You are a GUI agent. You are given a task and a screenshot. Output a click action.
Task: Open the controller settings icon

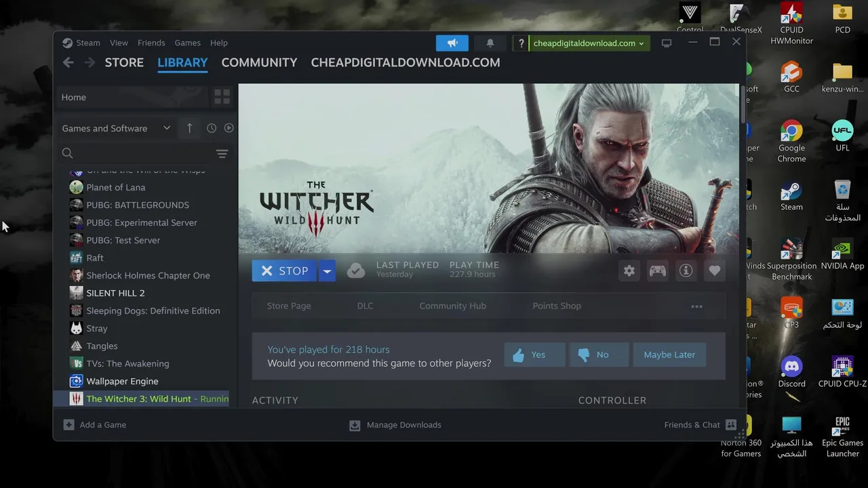coord(658,270)
